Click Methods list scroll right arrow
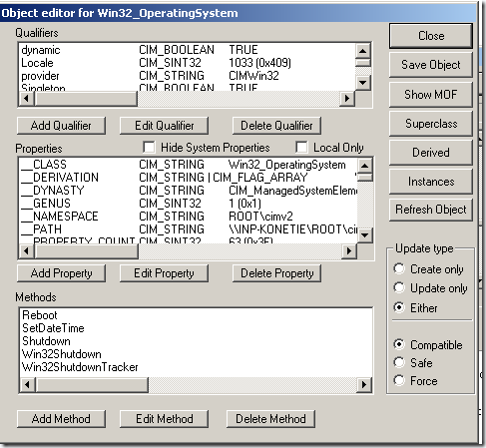 tap(364, 385)
